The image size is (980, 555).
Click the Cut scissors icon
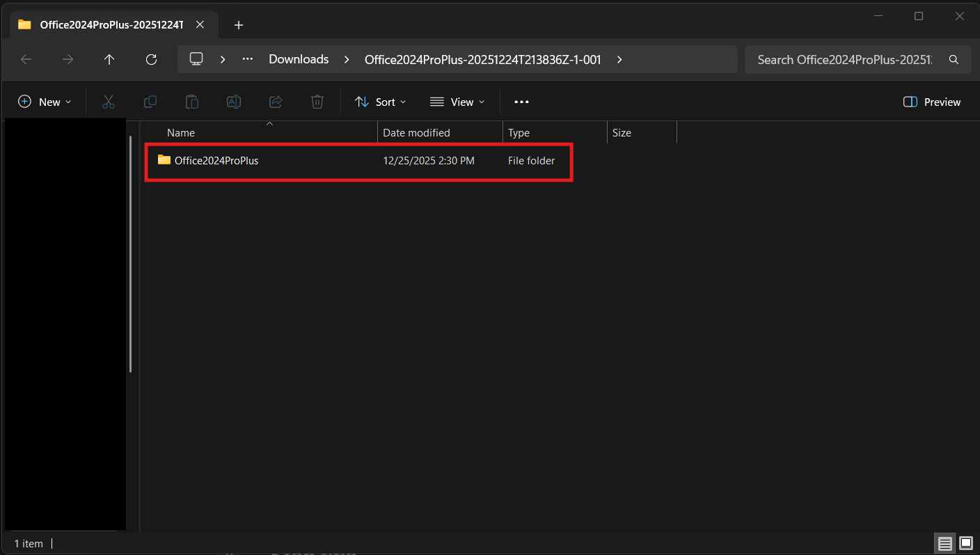(108, 102)
